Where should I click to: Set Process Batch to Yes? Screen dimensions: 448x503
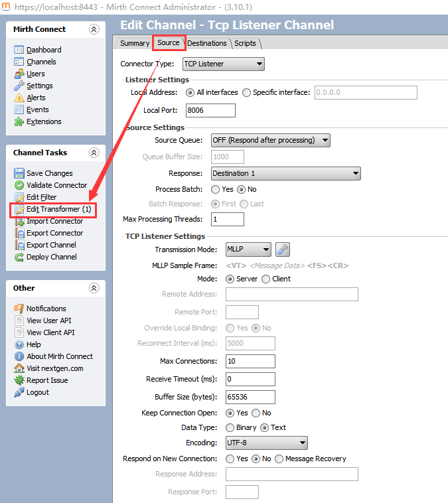215,190
